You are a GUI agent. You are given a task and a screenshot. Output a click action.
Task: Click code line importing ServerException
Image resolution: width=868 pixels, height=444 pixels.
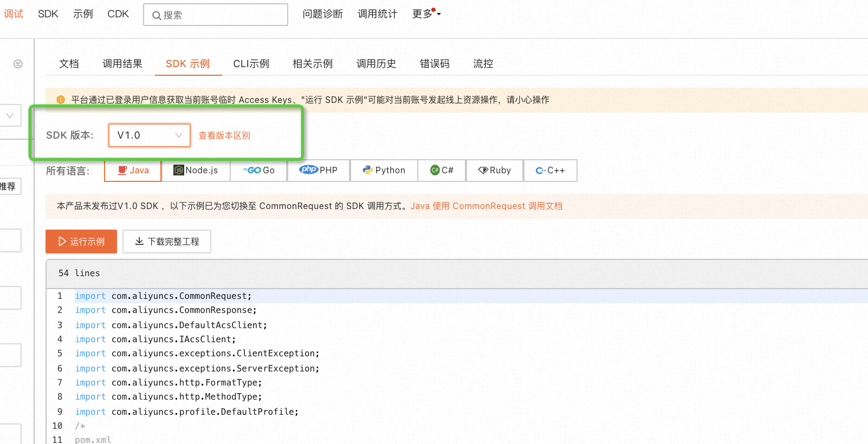197,369
